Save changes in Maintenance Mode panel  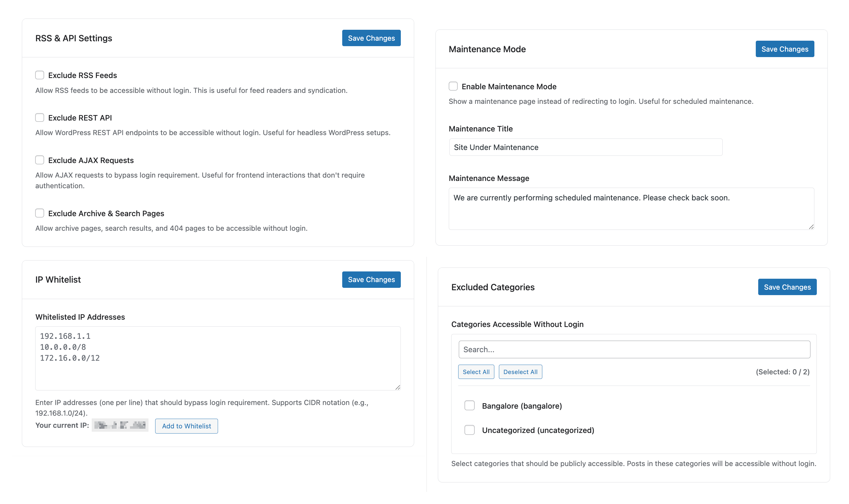tap(785, 49)
